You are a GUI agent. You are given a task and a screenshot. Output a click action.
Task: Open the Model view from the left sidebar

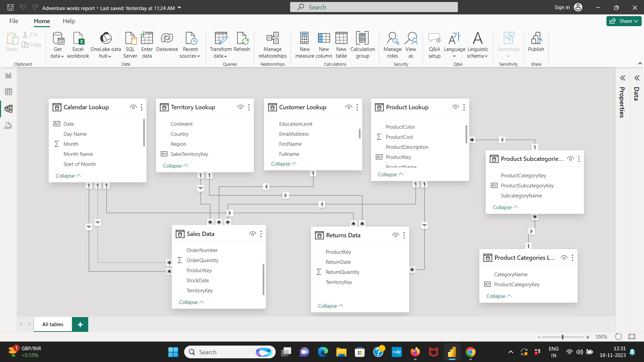(8, 109)
